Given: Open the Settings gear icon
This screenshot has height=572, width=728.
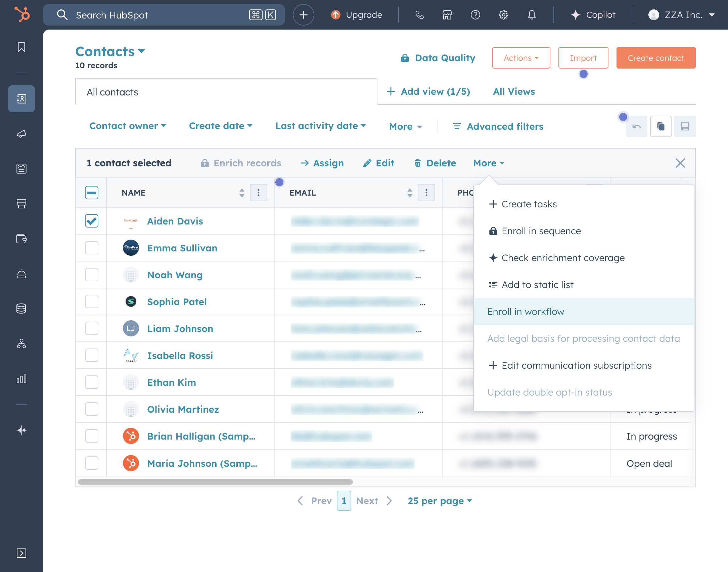Looking at the screenshot, I should [504, 15].
